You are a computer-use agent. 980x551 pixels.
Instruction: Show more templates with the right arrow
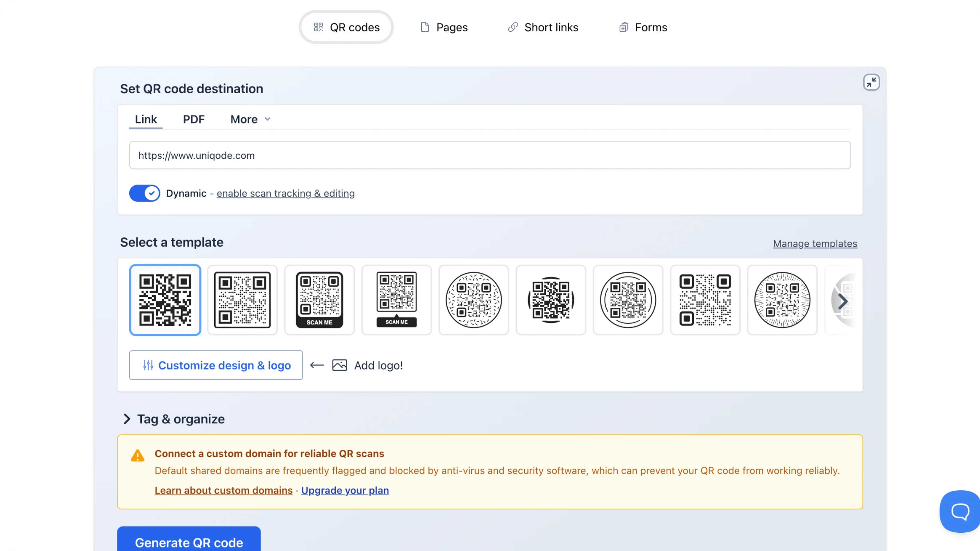843,301
